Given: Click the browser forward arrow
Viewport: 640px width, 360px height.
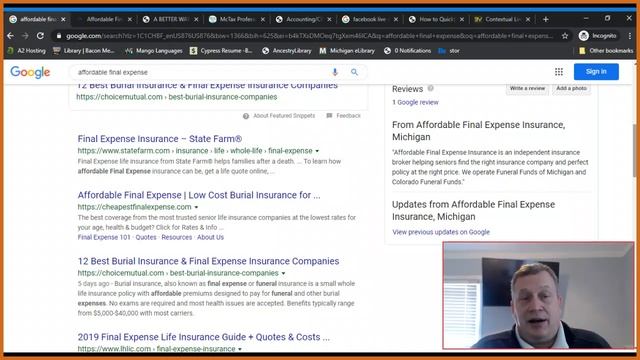Looking at the screenshot, I should [25, 36].
